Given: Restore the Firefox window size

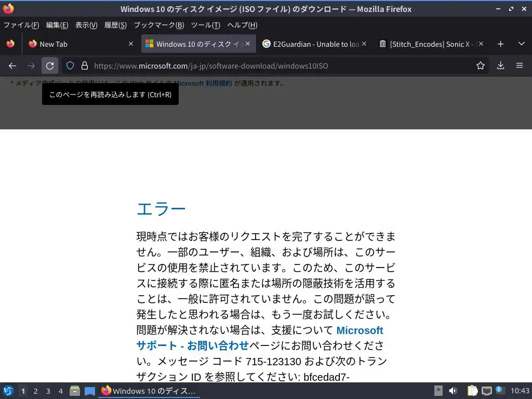Looking at the screenshot, I should pos(511,9).
